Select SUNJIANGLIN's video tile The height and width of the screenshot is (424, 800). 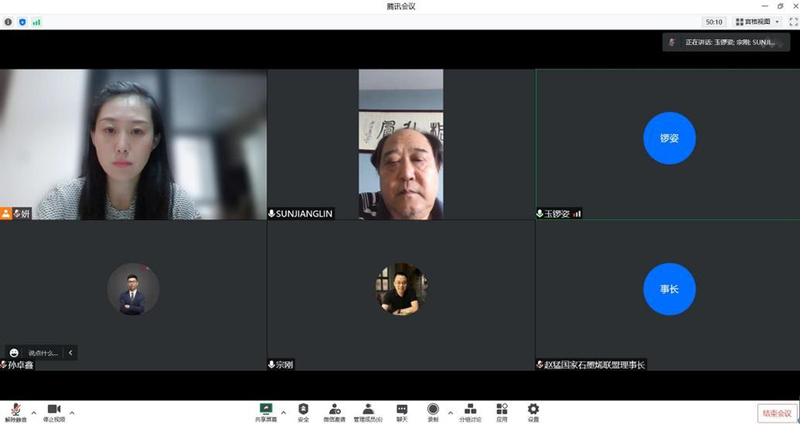pyautogui.click(x=400, y=144)
